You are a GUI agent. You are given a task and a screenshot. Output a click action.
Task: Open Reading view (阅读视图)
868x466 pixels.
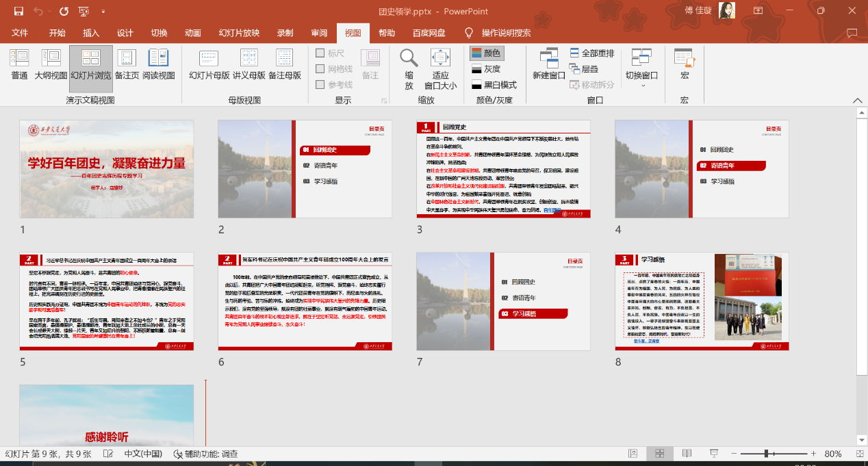[x=159, y=64]
